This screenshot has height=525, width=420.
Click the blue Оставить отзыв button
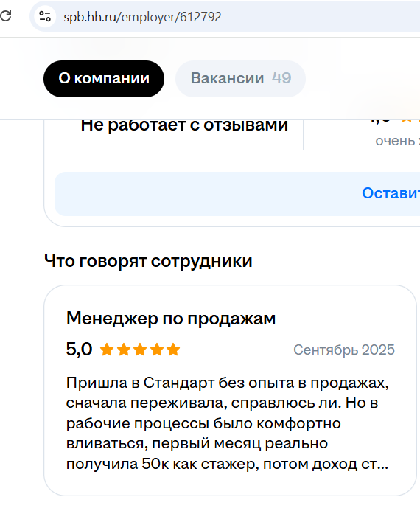tap(391, 193)
